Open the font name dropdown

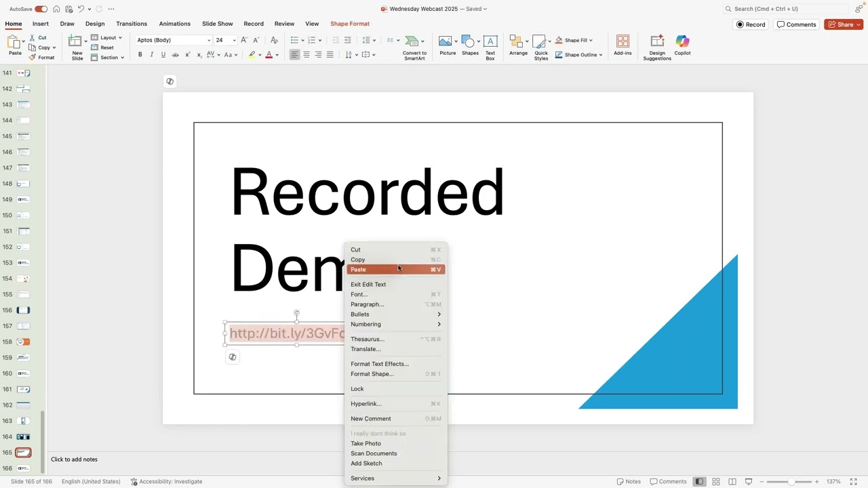pyautogui.click(x=208, y=40)
